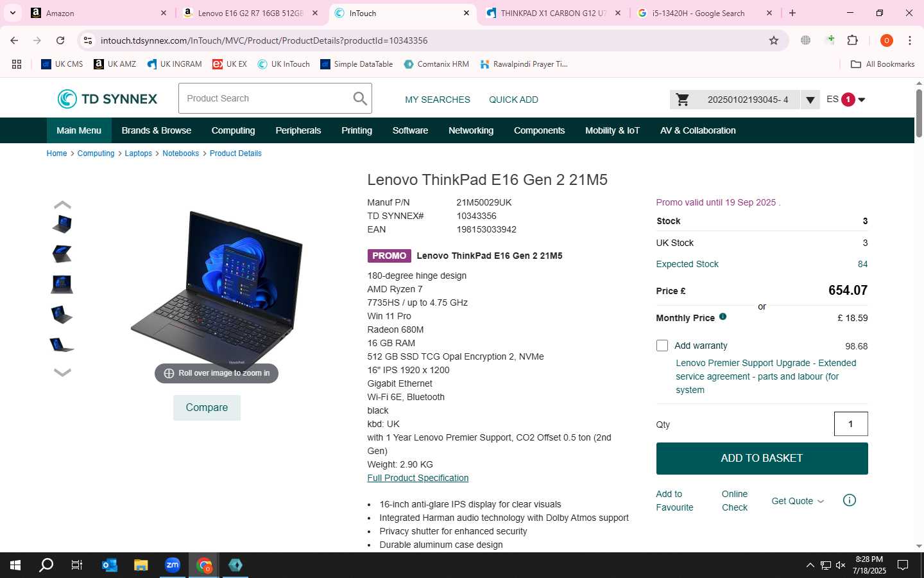Open the Networking menu
924x578 pixels.
click(x=471, y=130)
